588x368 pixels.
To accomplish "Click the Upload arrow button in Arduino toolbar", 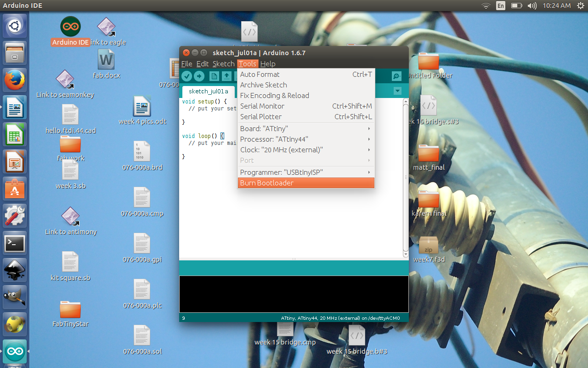I will point(199,76).
